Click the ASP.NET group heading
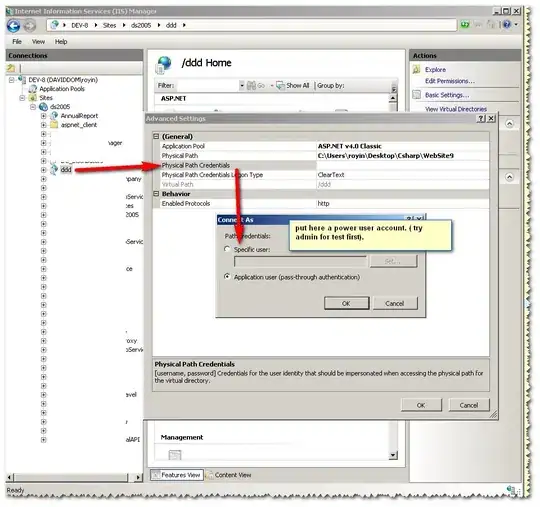 pyautogui.click(x=174, y=99)
